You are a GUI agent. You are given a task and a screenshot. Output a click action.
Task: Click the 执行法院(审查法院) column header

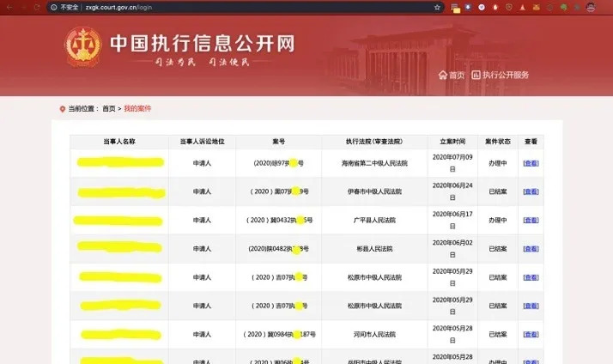coord(374,142)
